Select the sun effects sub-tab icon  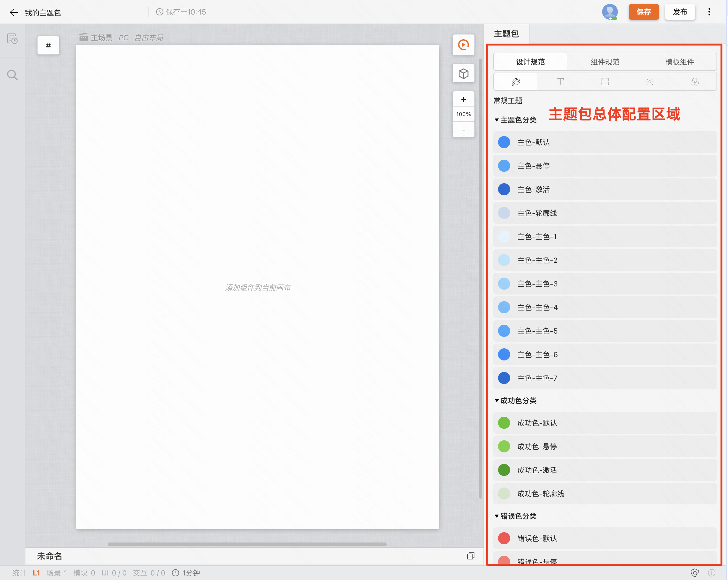(x=650, y=82)
